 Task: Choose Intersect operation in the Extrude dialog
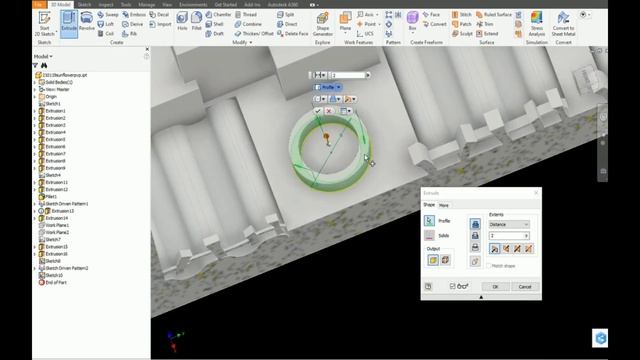pyautogui.click(x=475, y=247)
